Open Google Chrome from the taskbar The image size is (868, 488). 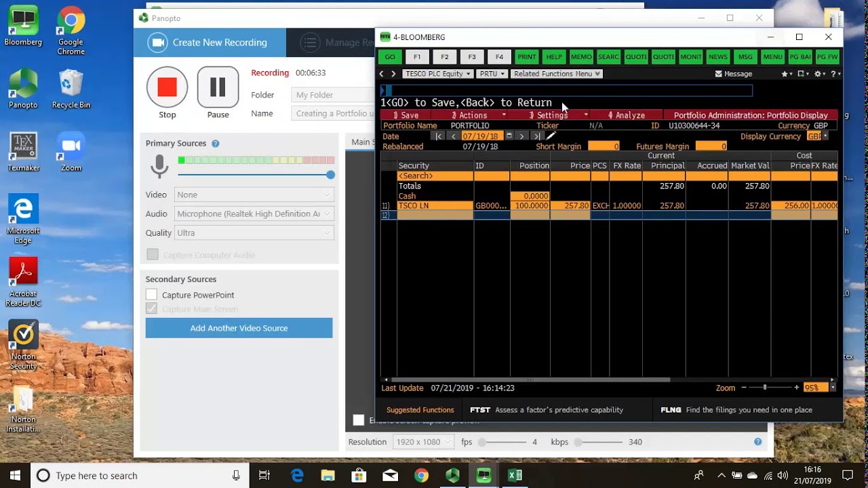click(x=421, y=475)
